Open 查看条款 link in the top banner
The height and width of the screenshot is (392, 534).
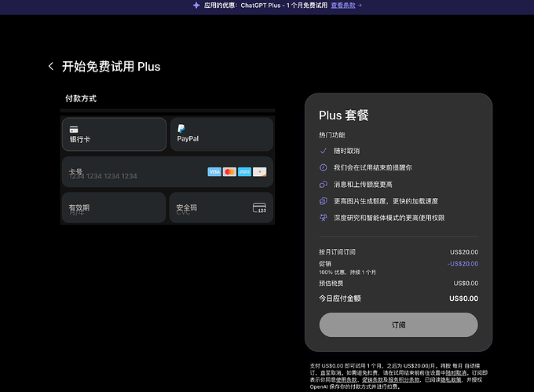pos(343,5)
